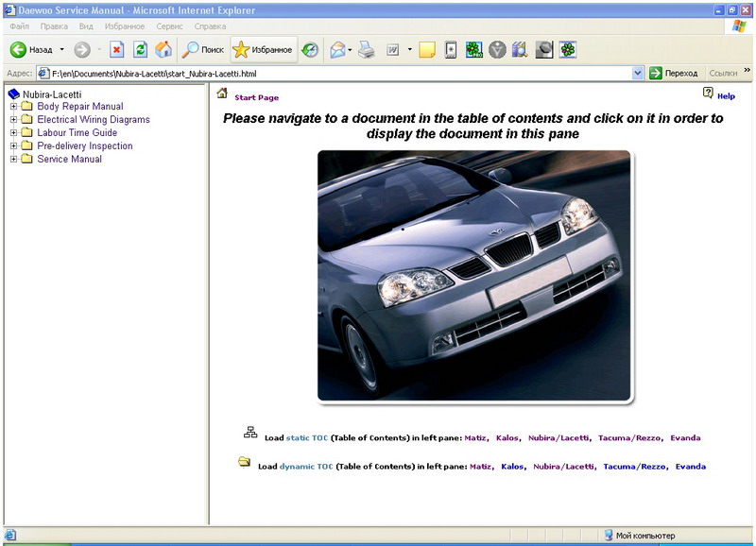756x546 pixels.
Task: Open the address bar dropdown list
Action: [637, 74]
